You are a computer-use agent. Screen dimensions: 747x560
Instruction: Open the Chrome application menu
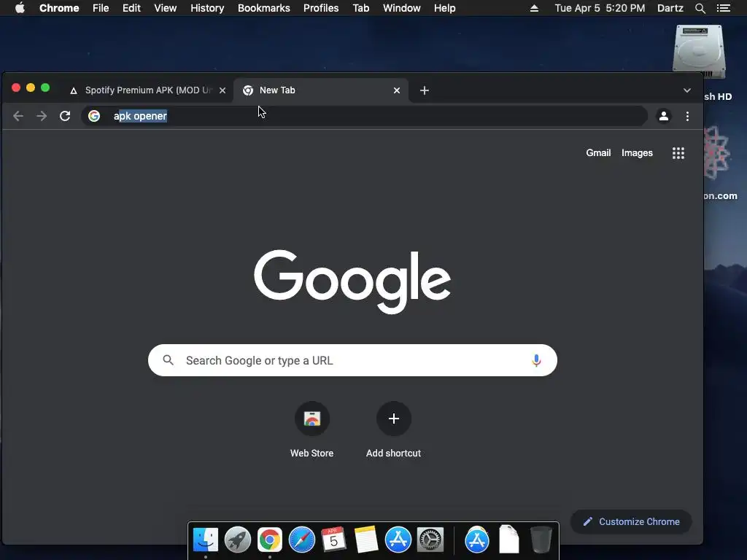tap(59, 8)
